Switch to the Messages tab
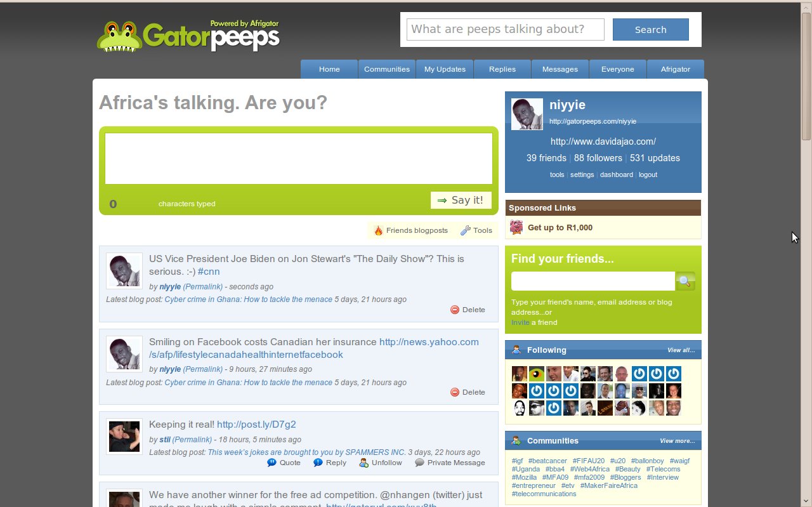 tap(560, 69)
